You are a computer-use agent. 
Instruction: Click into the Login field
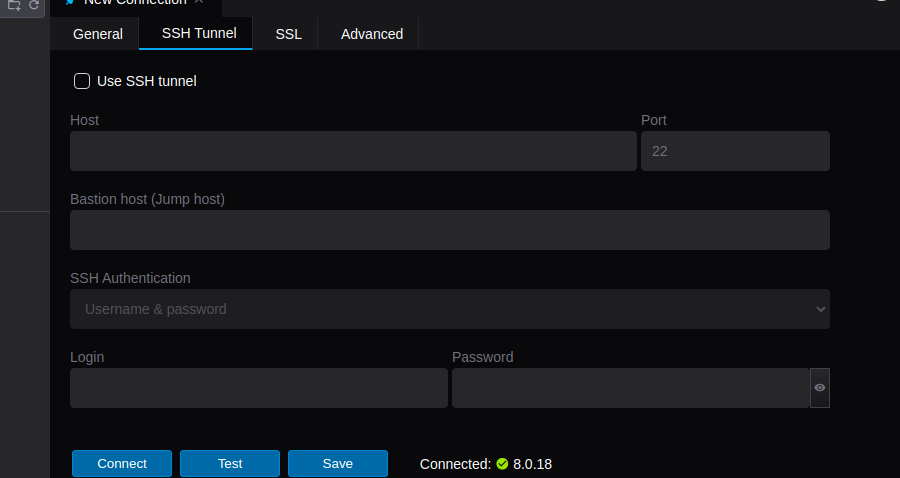(x=258, y=388)
